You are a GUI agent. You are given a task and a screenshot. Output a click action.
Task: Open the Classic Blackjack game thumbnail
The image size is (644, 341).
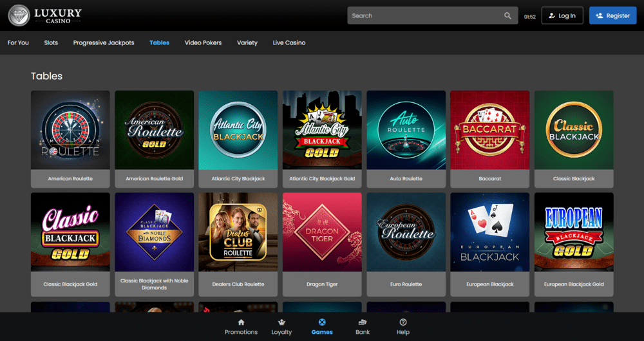tap(574, 130)
